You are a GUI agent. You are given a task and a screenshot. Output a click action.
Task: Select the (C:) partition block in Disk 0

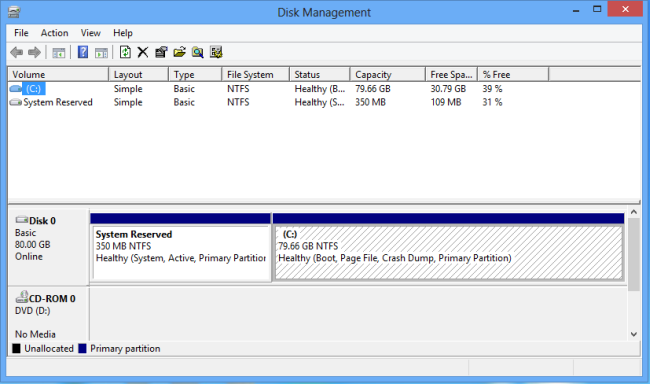449,248
